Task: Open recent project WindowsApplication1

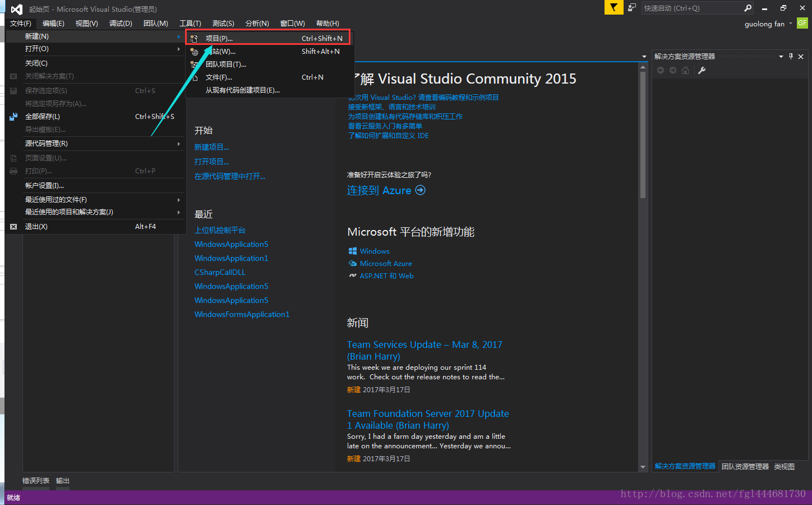Action: [x=231, y=258]
